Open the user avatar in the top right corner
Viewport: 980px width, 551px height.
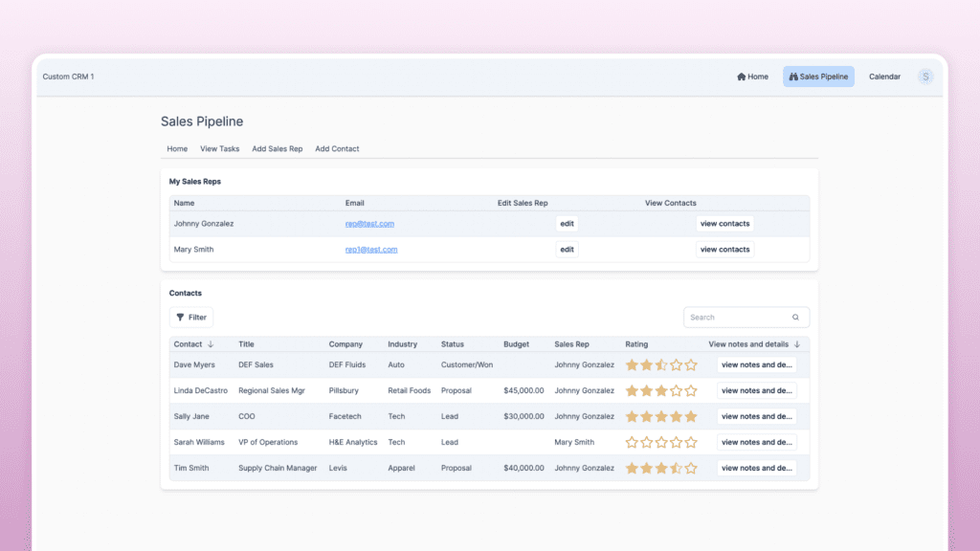pyautogui.click(x=924, y=77)
